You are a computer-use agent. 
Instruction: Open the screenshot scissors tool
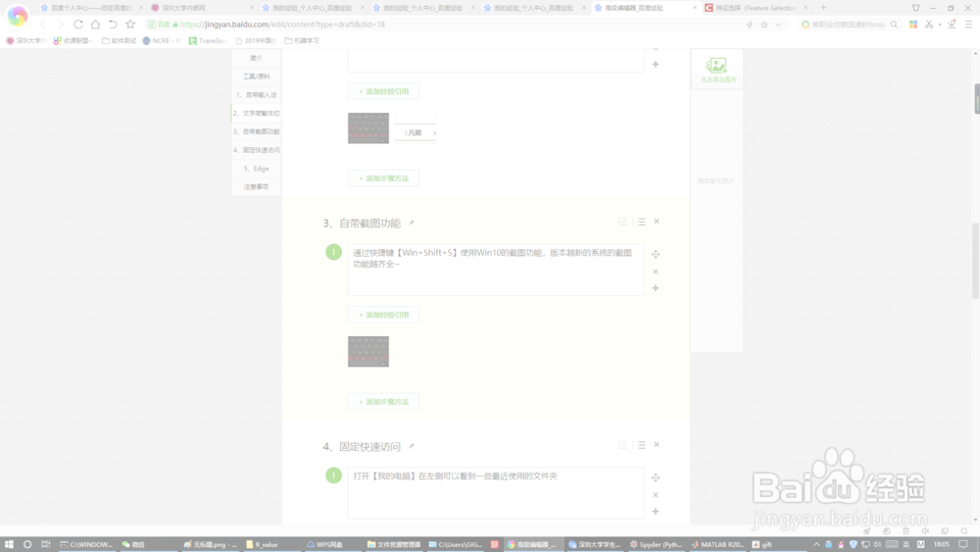click(929, 25)
